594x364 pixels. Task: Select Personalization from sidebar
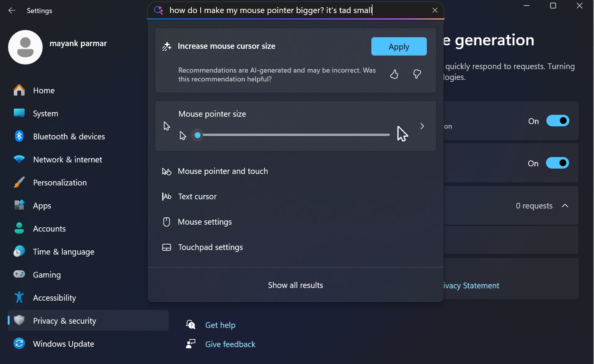[x=88, y=182]
